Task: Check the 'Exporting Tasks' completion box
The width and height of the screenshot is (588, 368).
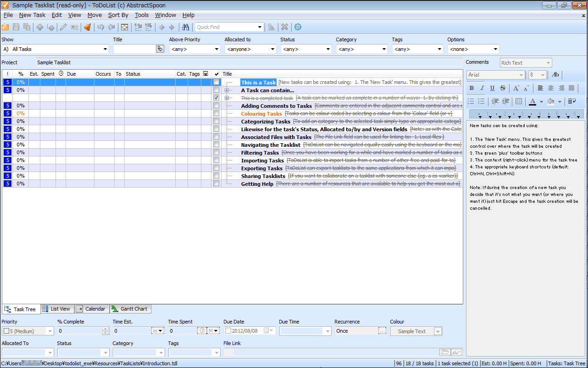Action: (x=216, y=168)
